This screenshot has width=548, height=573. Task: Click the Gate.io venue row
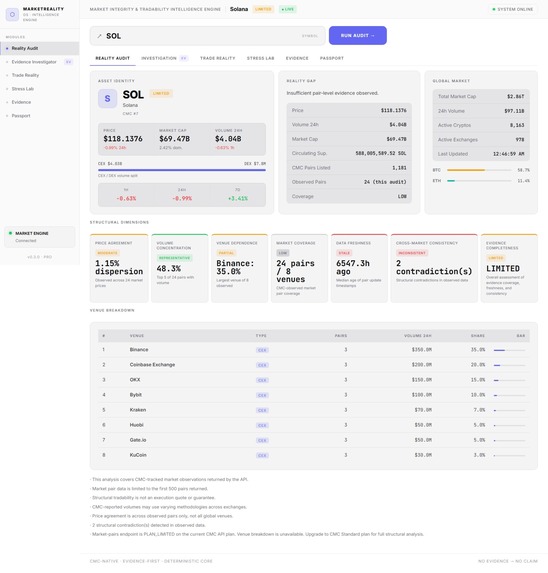tap(314, 440)
